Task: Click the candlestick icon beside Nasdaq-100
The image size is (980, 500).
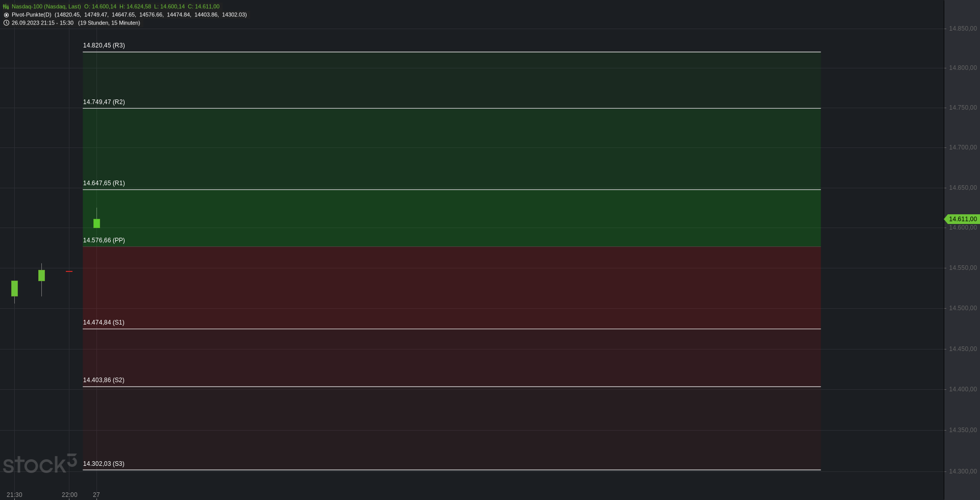Action: [x=6, y=7]
